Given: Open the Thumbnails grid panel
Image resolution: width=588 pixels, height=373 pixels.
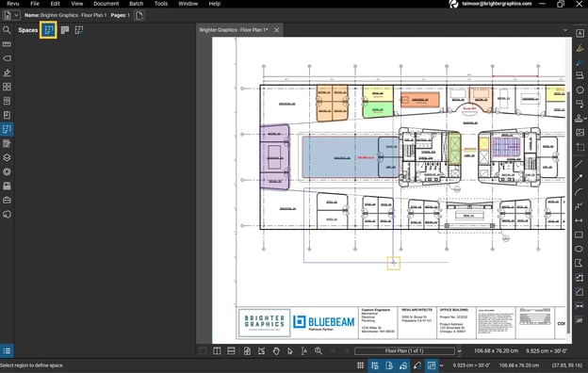Looking at the screenshot, I should pyautogui.click(x=7, y=87).
